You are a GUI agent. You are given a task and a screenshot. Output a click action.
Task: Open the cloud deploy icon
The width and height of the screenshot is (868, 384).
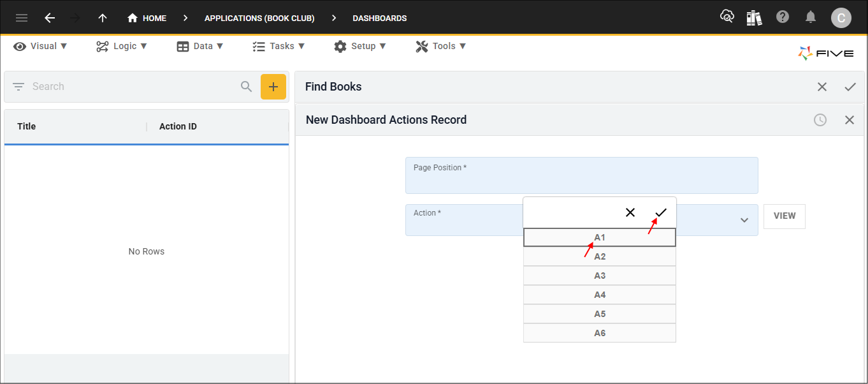click(x=727, y=17)
